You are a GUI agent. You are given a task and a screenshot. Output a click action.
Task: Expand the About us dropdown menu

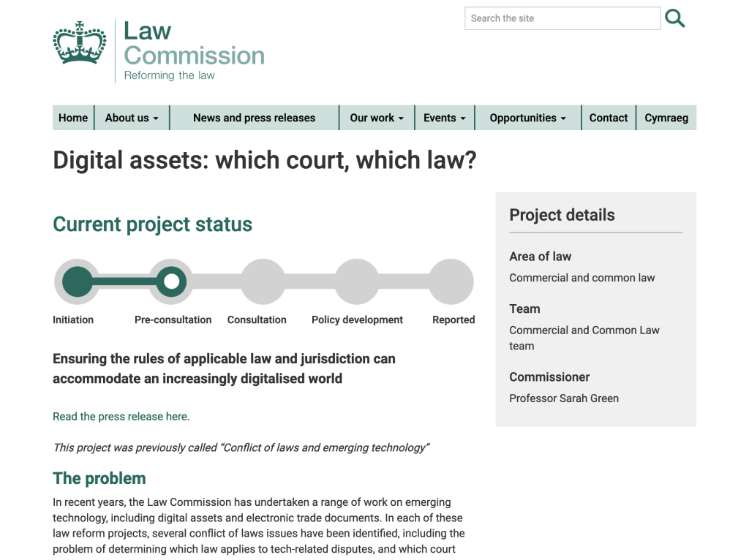pyautogui.click(x=132, y=118)
